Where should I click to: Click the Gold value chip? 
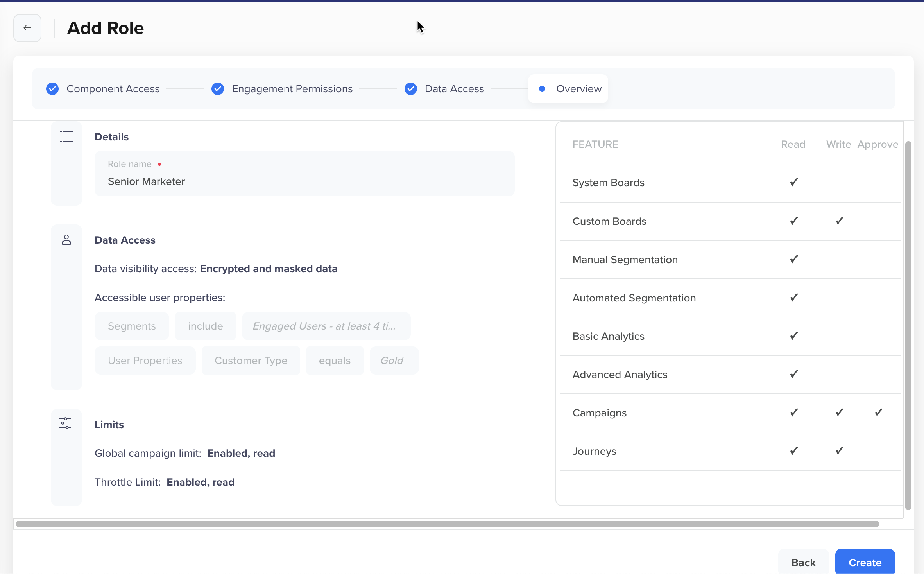coord(394,361)
